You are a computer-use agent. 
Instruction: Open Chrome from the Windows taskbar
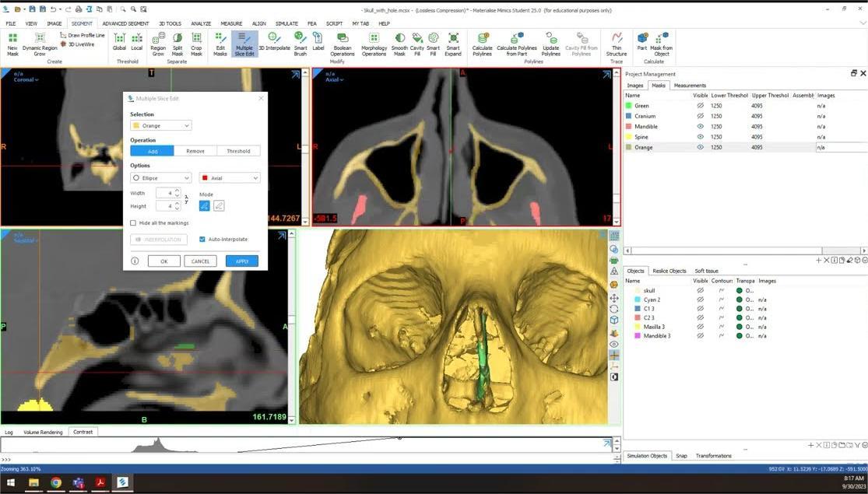56,482
